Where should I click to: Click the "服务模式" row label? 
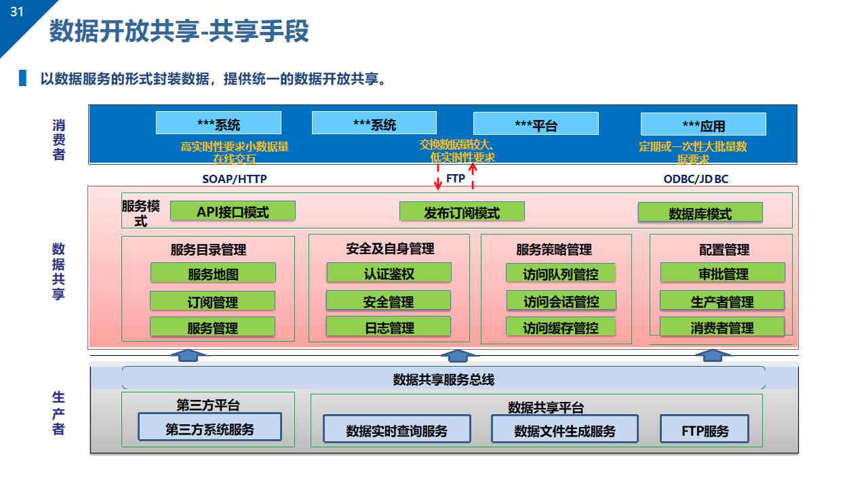tap(140, 213)
